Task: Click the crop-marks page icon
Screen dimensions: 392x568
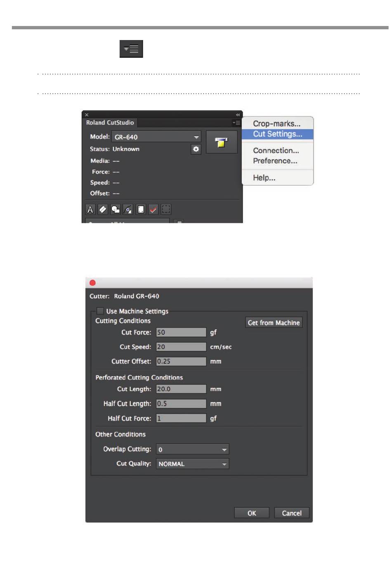Action: (141, 209)
